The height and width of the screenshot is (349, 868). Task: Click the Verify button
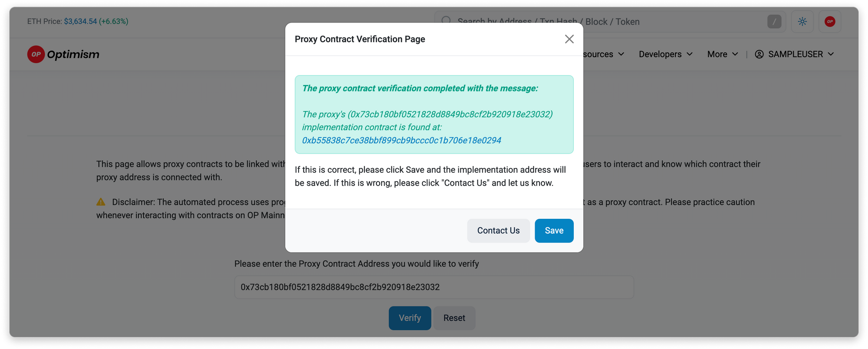click(410, 318)
